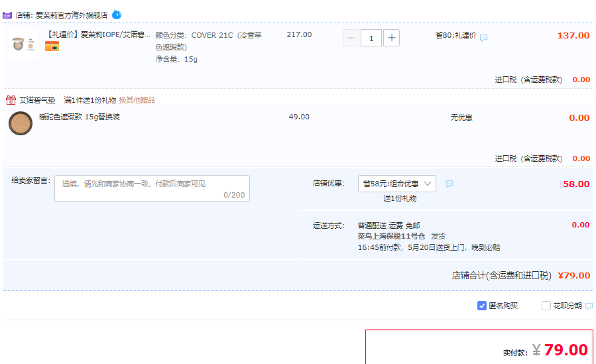
Task: Click the quantity field showing 1
Action: pyautogui.click(x=371, y=38)
